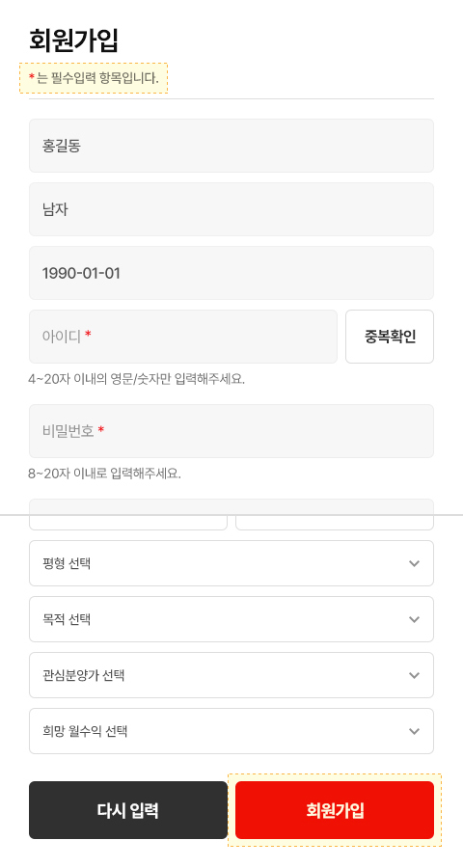Click the birthdate field showing 1990-01-01

[x=231, y=273]
